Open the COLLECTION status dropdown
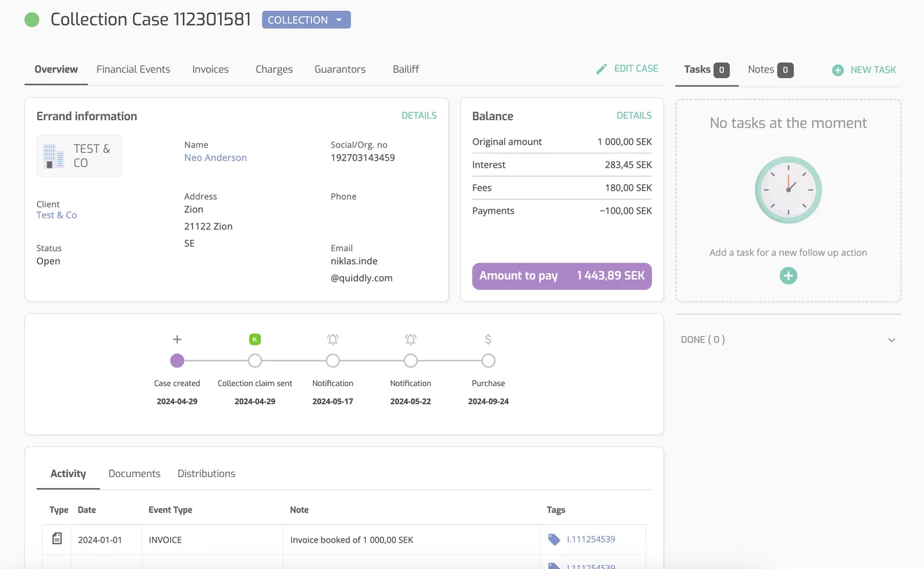This screenshot has height=569, width=924. [x=306, y=20]
